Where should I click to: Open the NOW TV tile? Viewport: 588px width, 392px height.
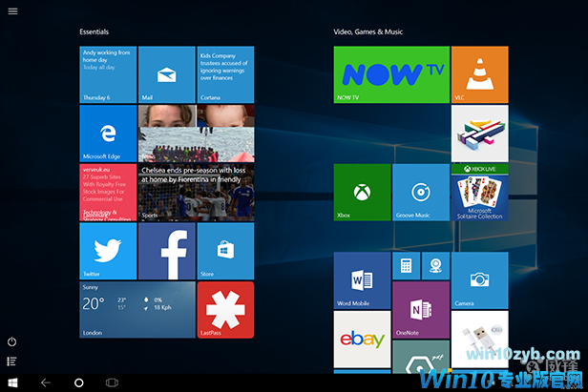point(391,73)
